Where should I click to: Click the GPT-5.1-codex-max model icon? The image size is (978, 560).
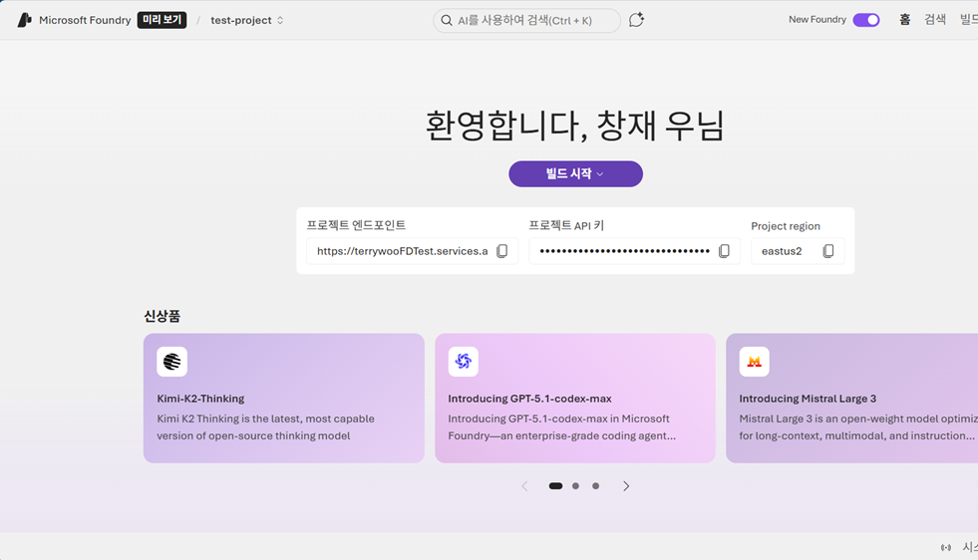463,362
